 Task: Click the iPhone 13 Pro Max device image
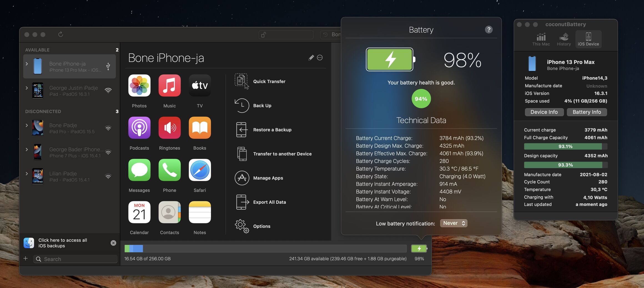coord(532,63)
